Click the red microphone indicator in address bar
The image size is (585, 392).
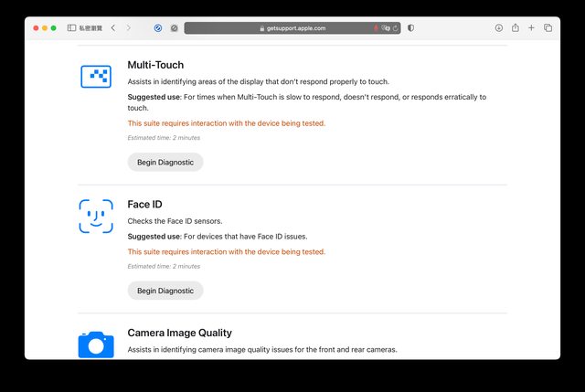(376, 28)
